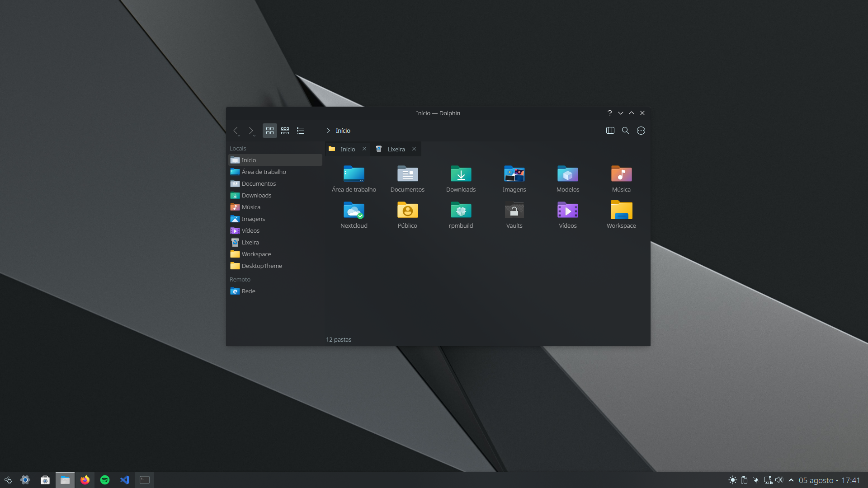The height and width of the screenshot is (488, 868).
Task: Switch to the Lixeira tab
Action: [x=396, y=149]
